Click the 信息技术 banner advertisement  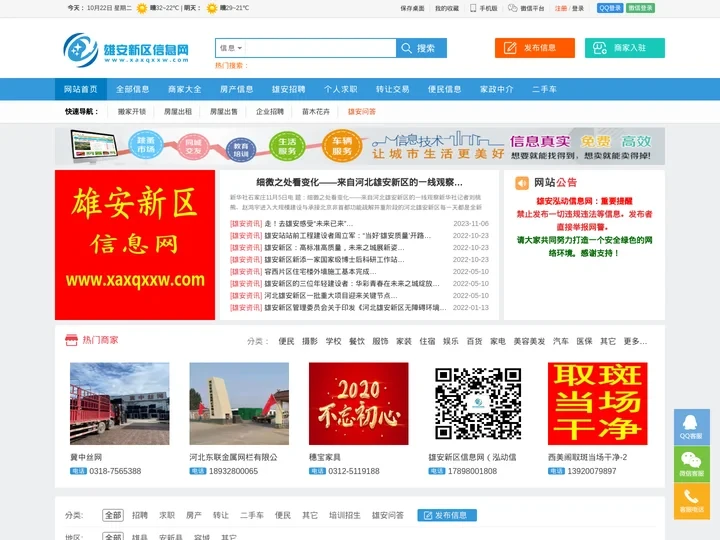[360, 146]
